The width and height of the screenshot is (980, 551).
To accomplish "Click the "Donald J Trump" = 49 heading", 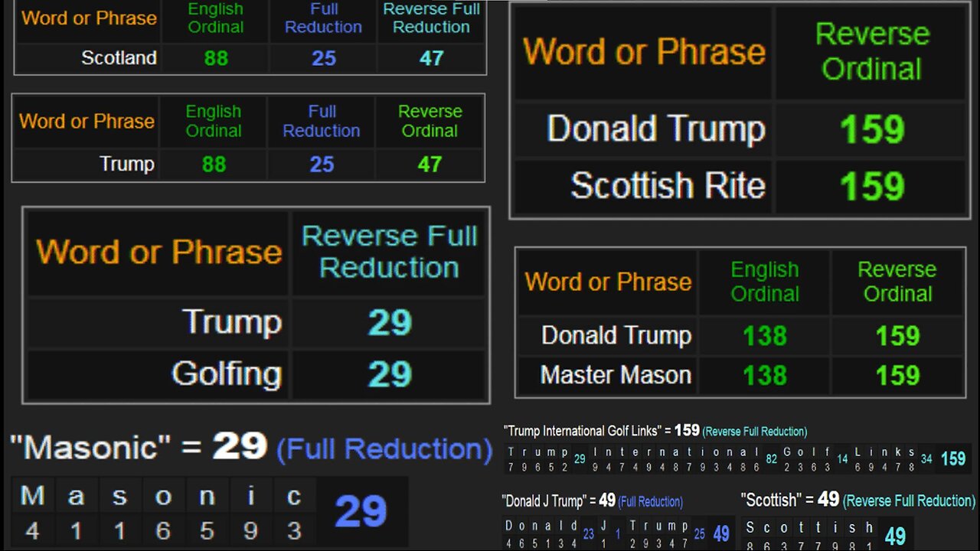I will click(560, 500).
